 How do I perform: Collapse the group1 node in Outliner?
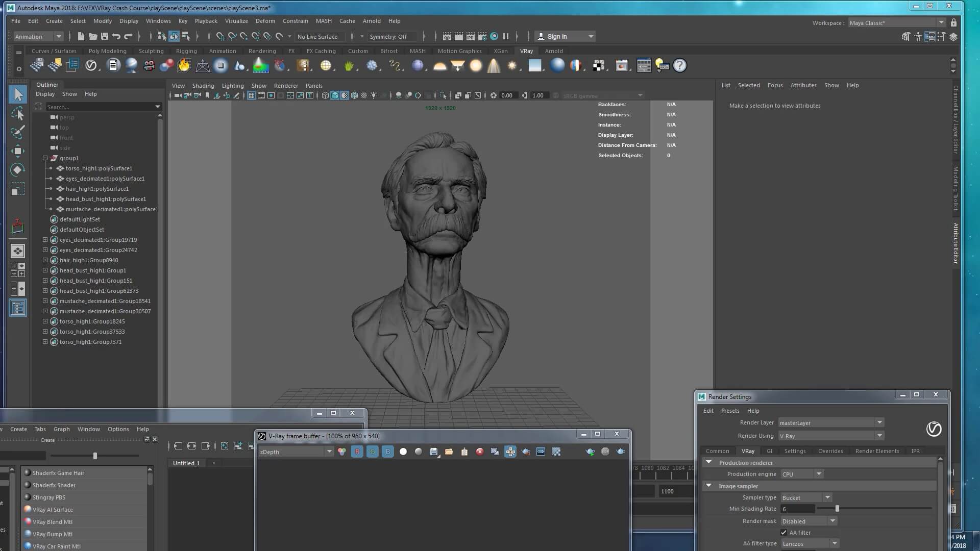tap(45, 158)
